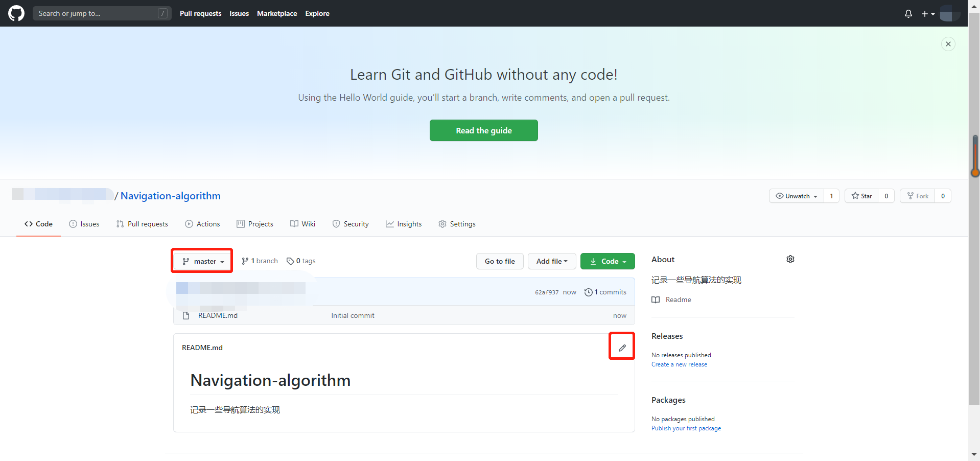Edit README with the pencil icon
Screen dimensions: 980x461
(622, 348)
